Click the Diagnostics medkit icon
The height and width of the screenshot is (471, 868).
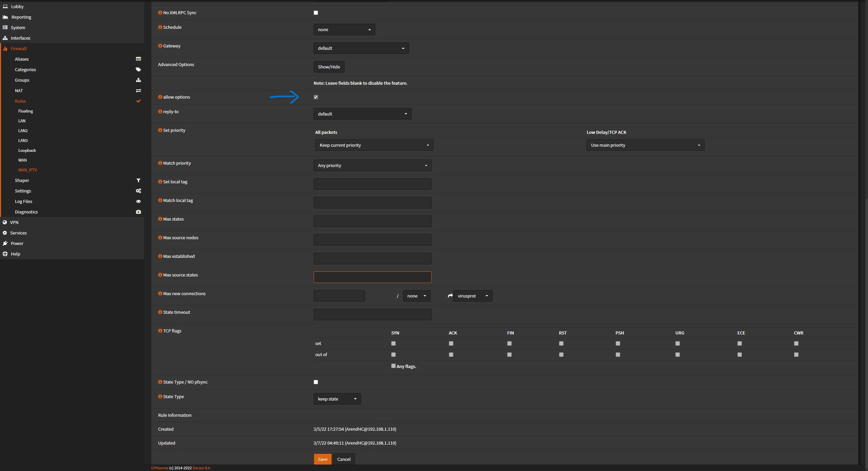[x=138, y=212]
